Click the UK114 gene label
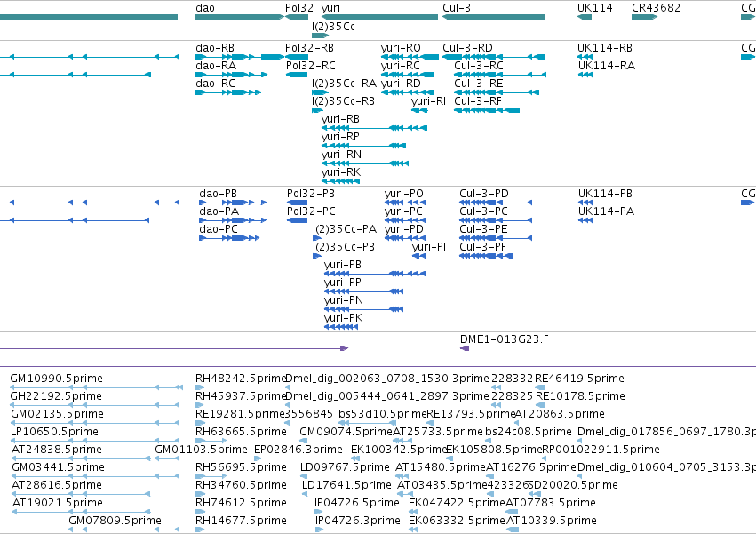 pyautogui.click(x=595, y=8)
